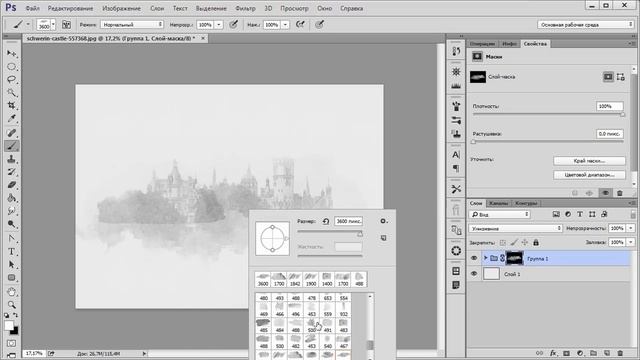Open the brush panel toggle icon

[x=66, y=24]
